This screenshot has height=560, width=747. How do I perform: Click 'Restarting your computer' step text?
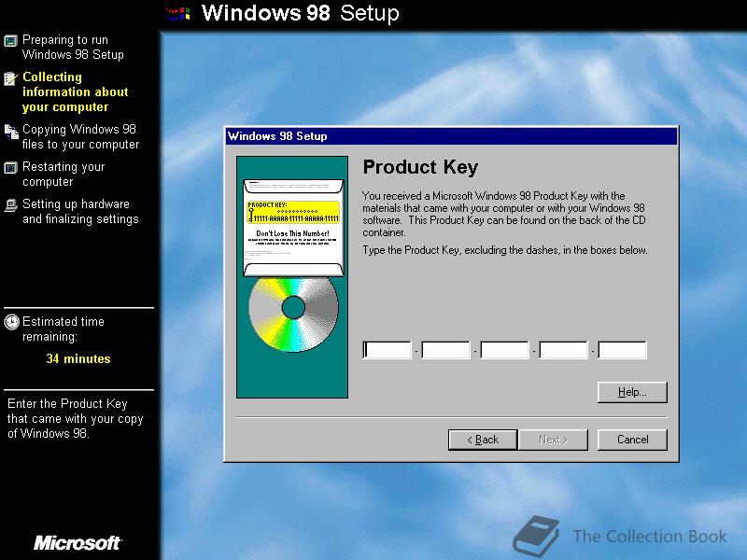tap(63, 175)
